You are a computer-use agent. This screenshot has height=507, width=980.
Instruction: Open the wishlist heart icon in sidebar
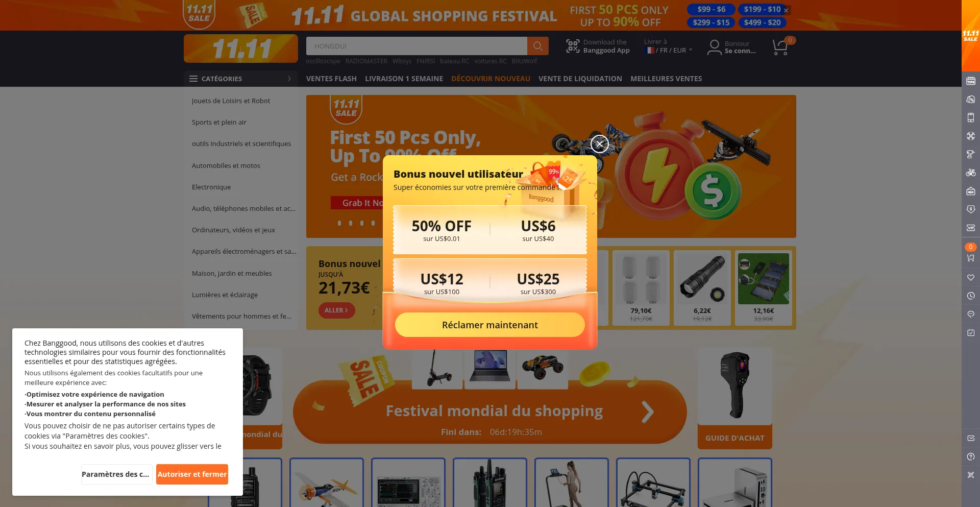coord(971,278)
